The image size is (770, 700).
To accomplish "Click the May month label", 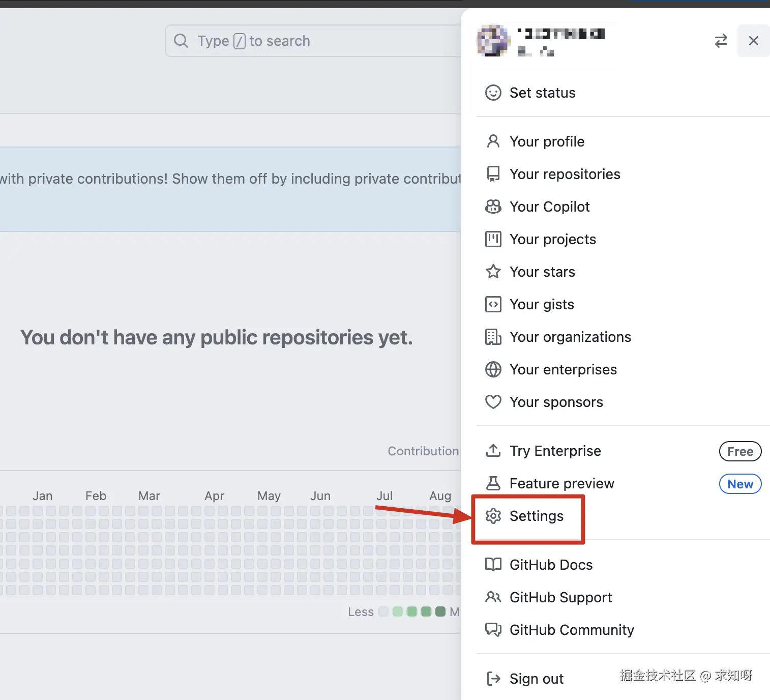I will click(x=269, y=496).
